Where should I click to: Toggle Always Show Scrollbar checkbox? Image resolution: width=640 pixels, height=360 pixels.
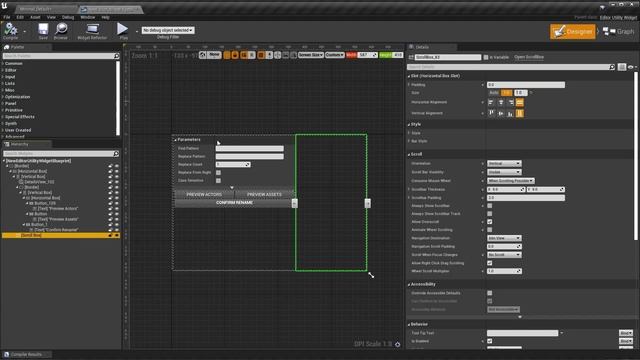tap(489, 206)
